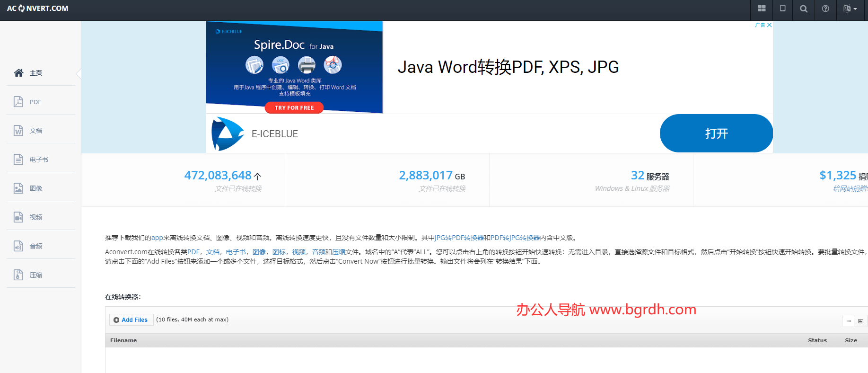Open the 视频 video converter icon
The width and height of the screenshot is (868, 373).
[18, 217]
